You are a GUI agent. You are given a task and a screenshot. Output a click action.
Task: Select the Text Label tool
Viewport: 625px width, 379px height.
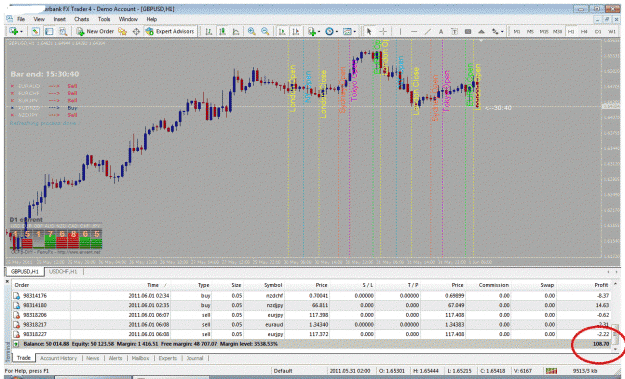click(454, 31)
